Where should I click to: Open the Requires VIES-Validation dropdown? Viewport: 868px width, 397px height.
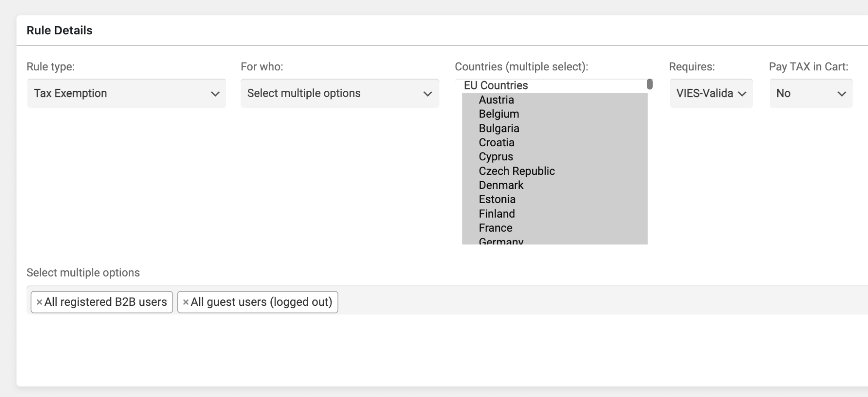tap(711, 93)
